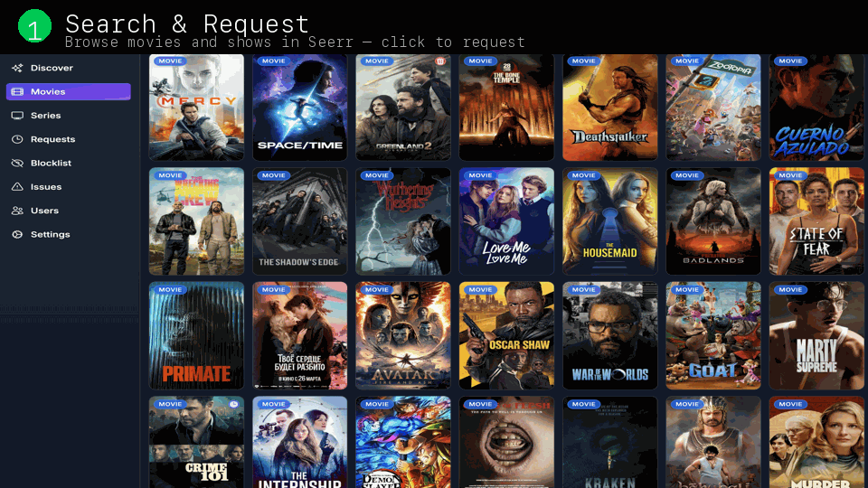Image resolution: width=868 pixels, height=488 pixels.
Task: Open The Internship movie poster
Action: tap(300, 442)
